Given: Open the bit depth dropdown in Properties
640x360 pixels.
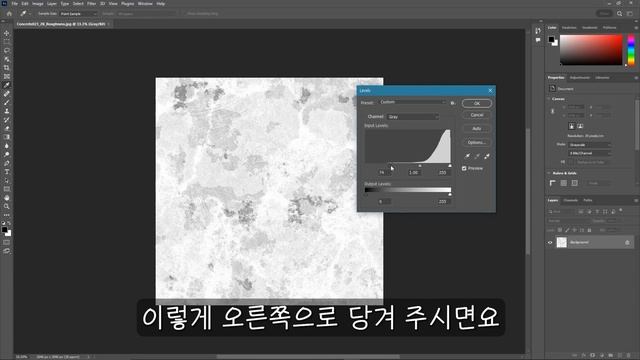Looking at the screenshot, I should (x=590, y=153).
